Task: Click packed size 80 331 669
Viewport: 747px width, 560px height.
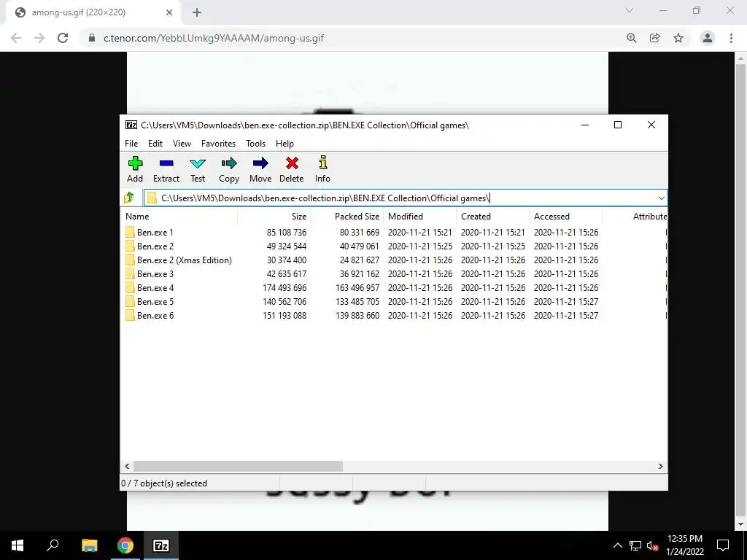Action: pos(360,233)
